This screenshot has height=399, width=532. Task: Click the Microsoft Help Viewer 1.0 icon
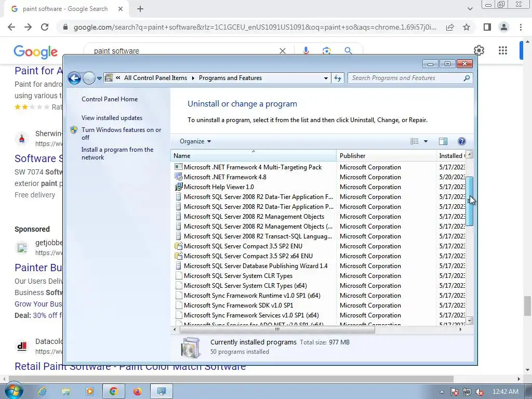[x=179, y=187]
